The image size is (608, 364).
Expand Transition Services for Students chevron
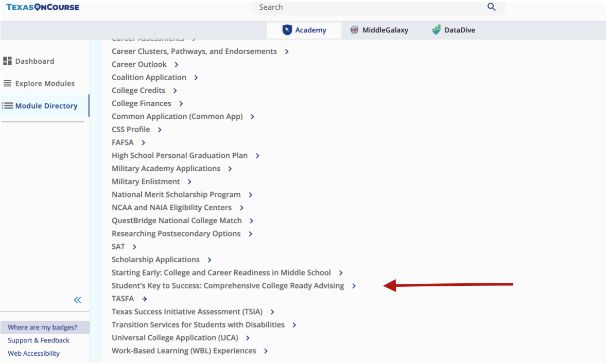(294, 325)
